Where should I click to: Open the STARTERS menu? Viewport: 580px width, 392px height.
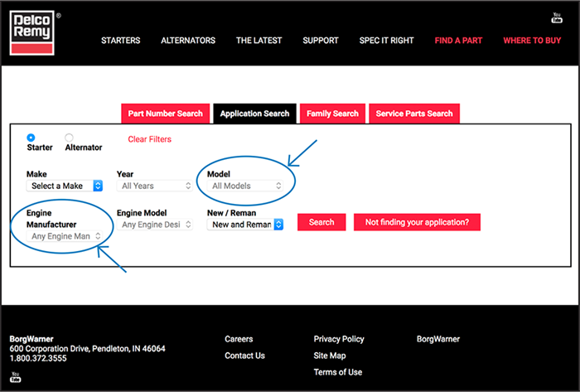click(121, 41)
